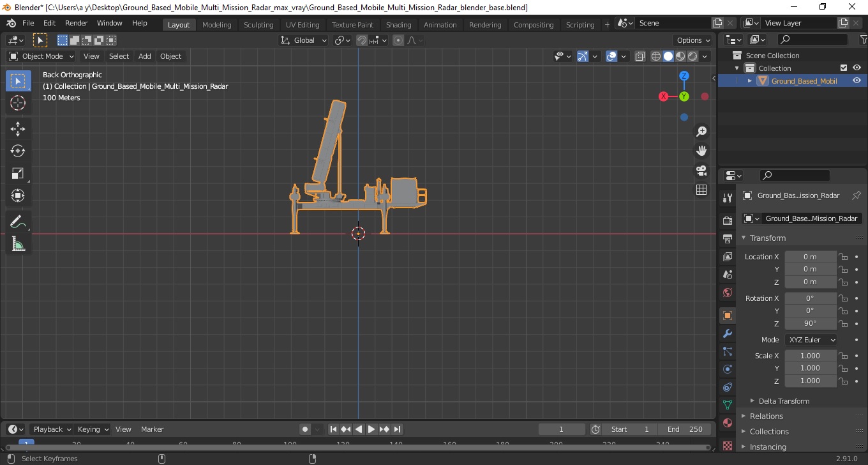Open the Physics properties tab
This screenshot has height=465, width=868.
pyautogui.click(x=727, y=369)
